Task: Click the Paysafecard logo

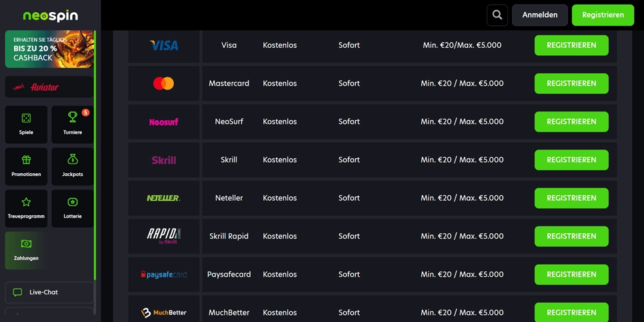Action: [164, 274]
